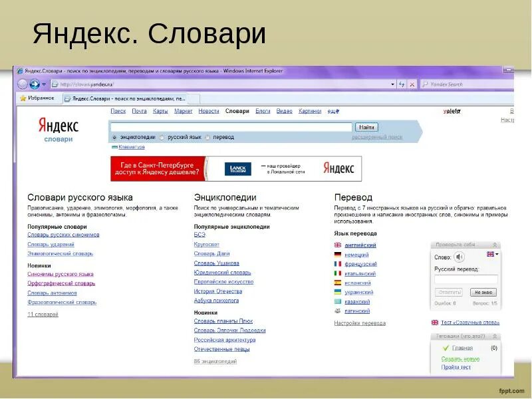
Task: Open Словарь ударений link
Action: pos(51,244)
